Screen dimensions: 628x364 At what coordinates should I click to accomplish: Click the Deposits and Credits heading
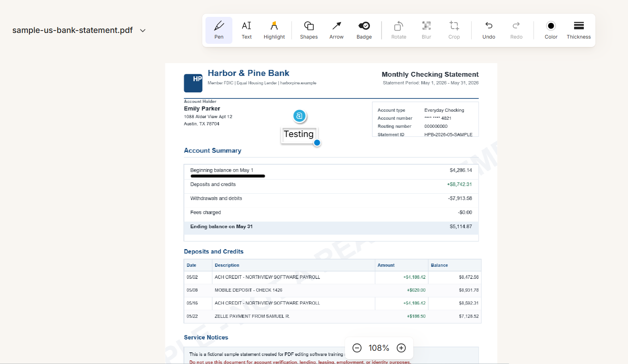click(x=213, y=252)
